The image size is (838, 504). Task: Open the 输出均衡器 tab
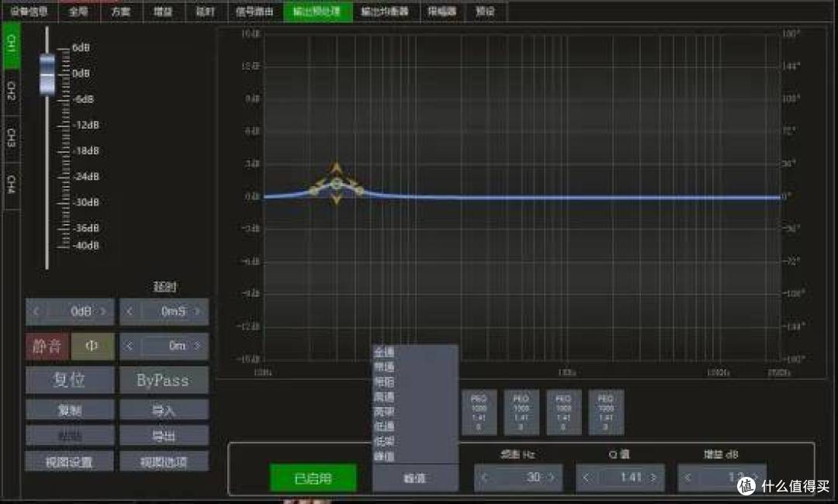tap(386, 11)
